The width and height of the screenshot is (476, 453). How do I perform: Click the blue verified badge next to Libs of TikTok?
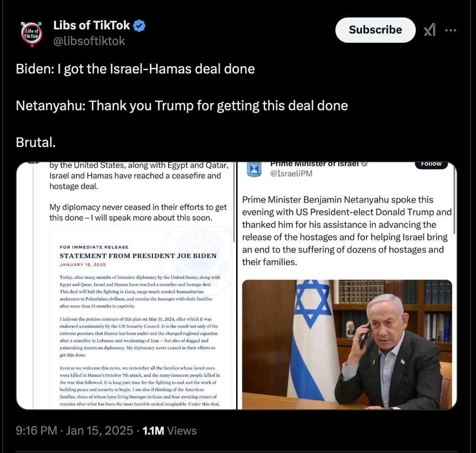pyautogui.click(x=139, y=26)
